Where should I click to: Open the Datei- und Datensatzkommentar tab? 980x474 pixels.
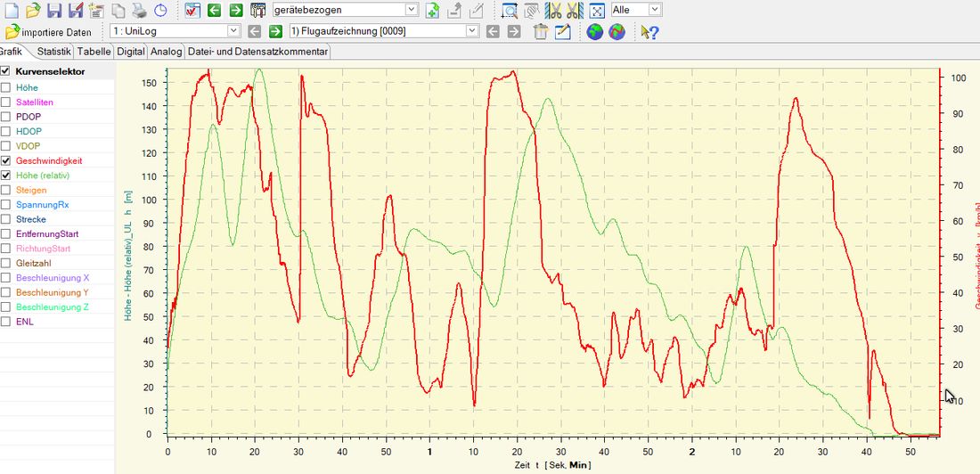(x=257, y=52)
